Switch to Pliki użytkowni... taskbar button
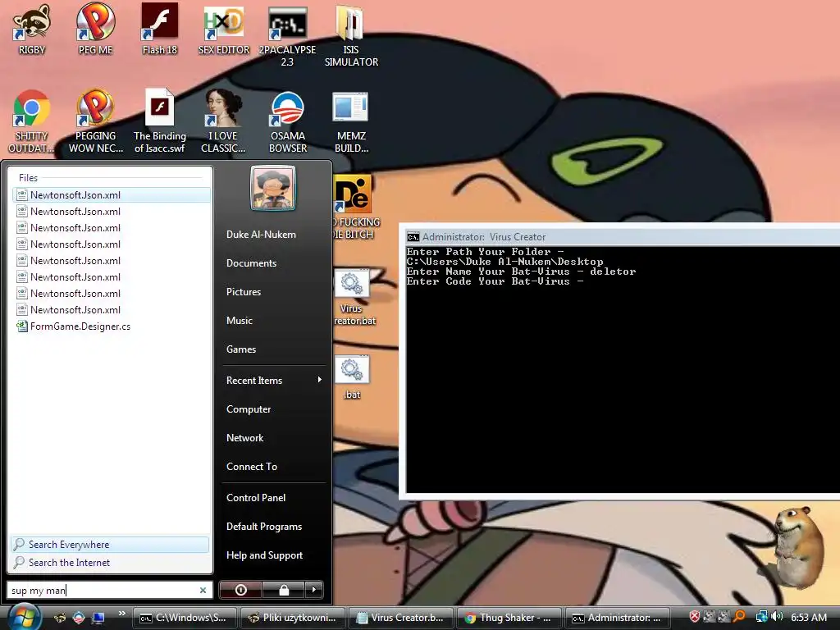The image size is (840, 630). click(x=293, y=618)
